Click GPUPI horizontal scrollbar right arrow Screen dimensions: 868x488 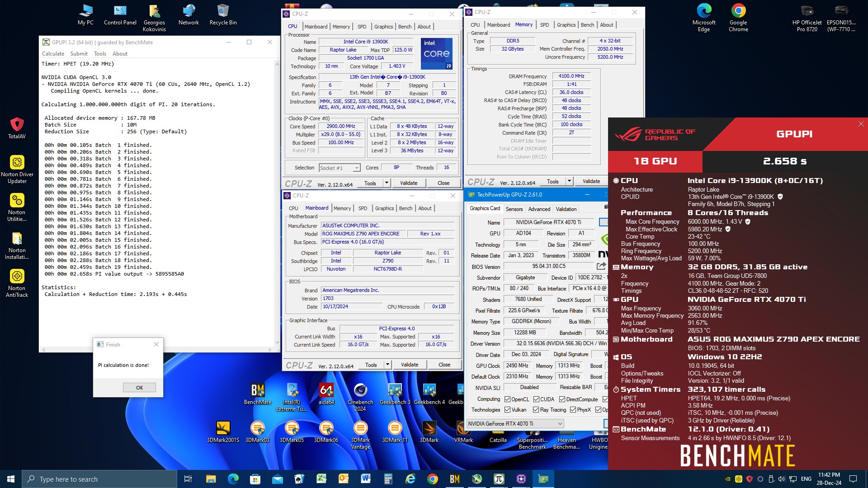[x=270, y=350]
